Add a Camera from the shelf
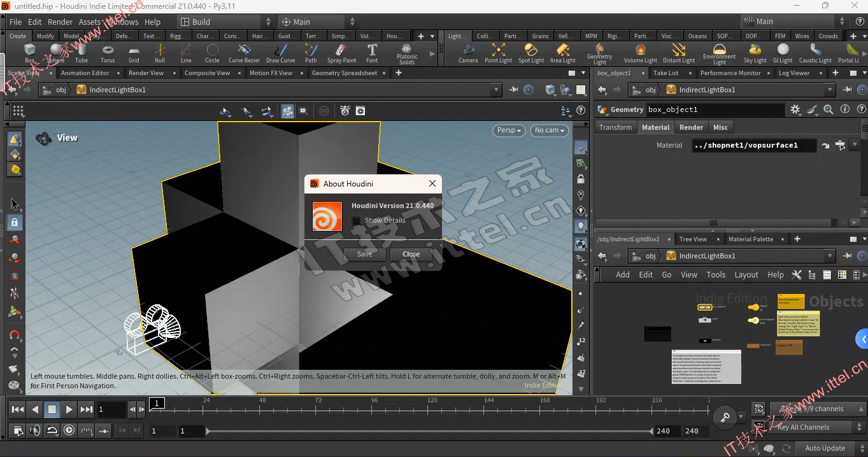The image size is (868, 457). point(468,53)
